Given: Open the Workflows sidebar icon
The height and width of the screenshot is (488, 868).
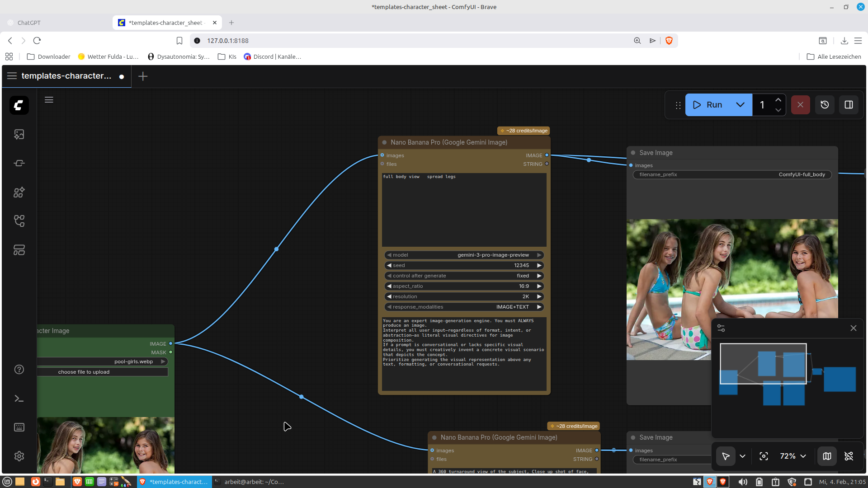Looking at the screenshot, I should [x=19, y=221].
